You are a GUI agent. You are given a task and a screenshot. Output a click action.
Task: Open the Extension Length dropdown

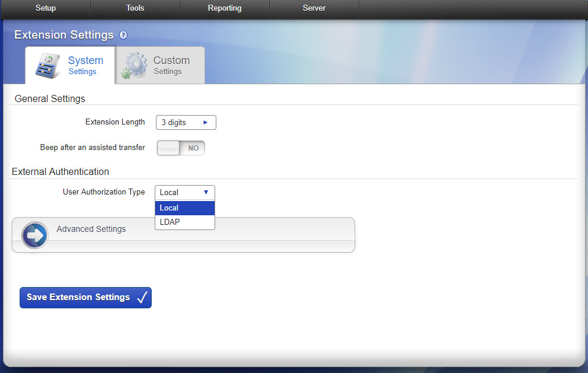click(x=186, y=122)
